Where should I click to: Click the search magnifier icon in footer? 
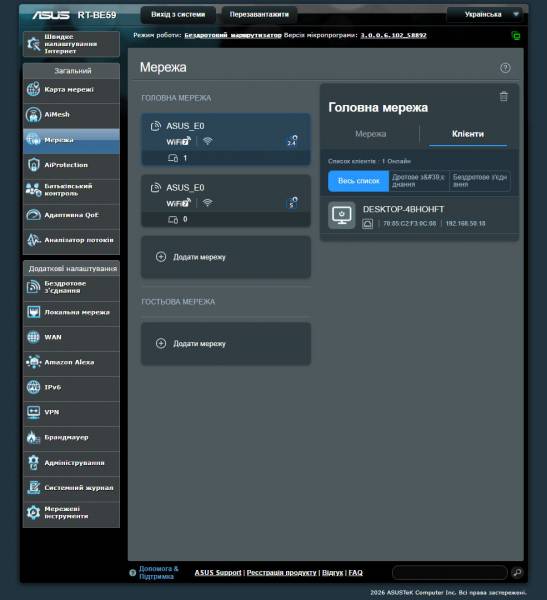click(517, 572)
